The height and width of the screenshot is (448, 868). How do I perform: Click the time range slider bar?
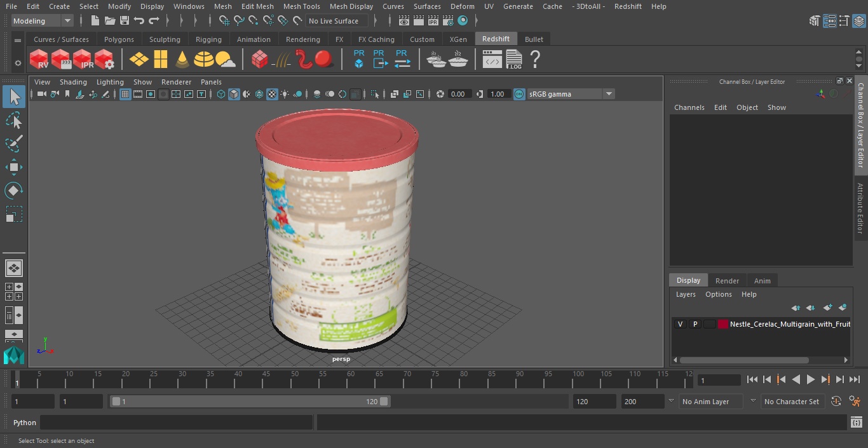(x=250, y=402)
